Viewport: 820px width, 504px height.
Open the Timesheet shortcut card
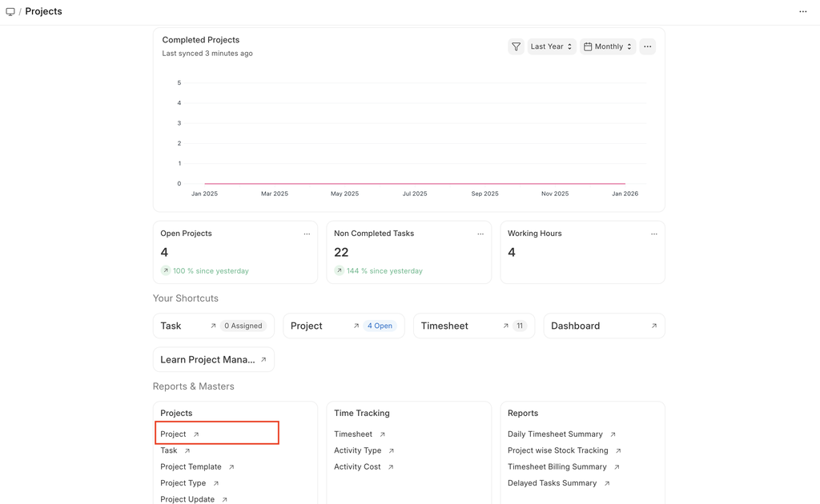445,326
